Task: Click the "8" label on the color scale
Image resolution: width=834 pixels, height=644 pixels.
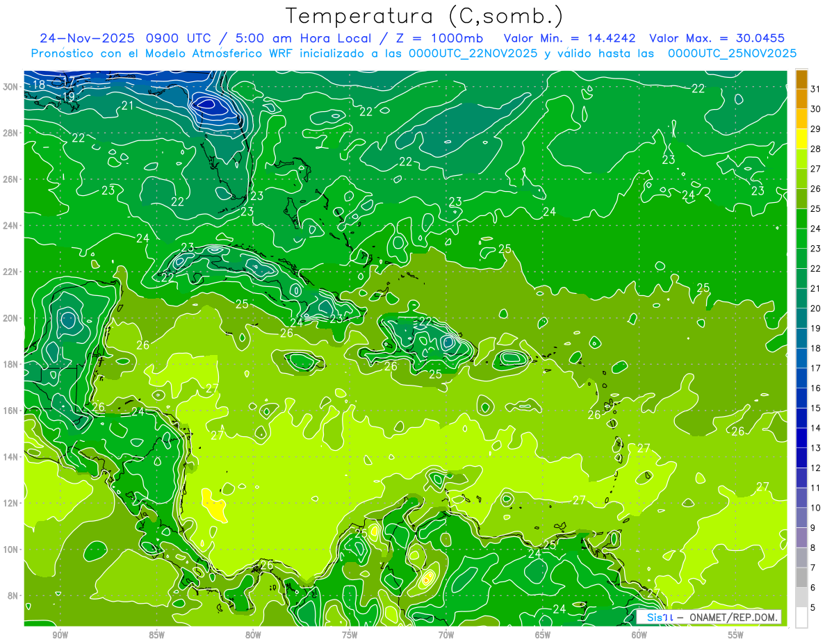Action: coord(812,547)
